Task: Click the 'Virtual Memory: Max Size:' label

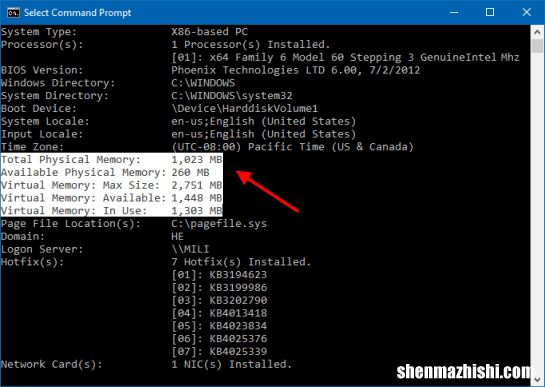Action: tap(80, 185)
